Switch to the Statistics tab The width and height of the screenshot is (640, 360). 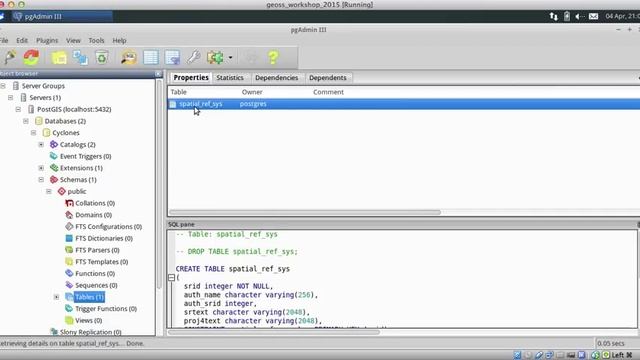230,78
